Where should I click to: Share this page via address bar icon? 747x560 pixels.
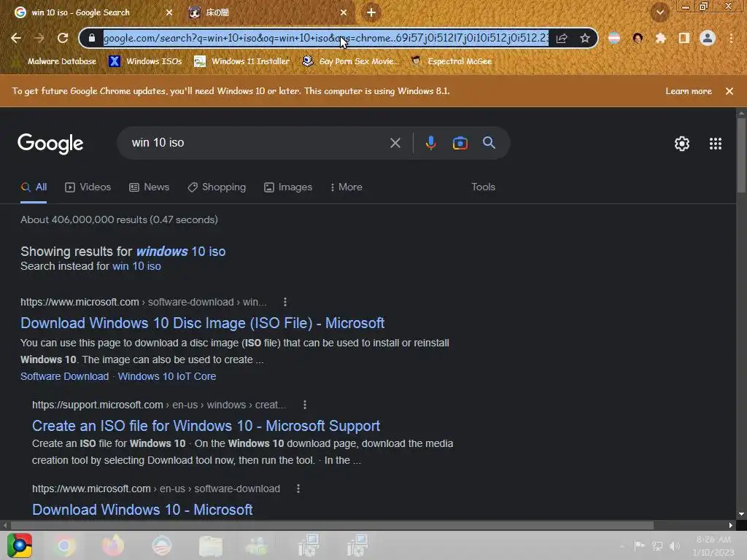[x=562, y=38]
